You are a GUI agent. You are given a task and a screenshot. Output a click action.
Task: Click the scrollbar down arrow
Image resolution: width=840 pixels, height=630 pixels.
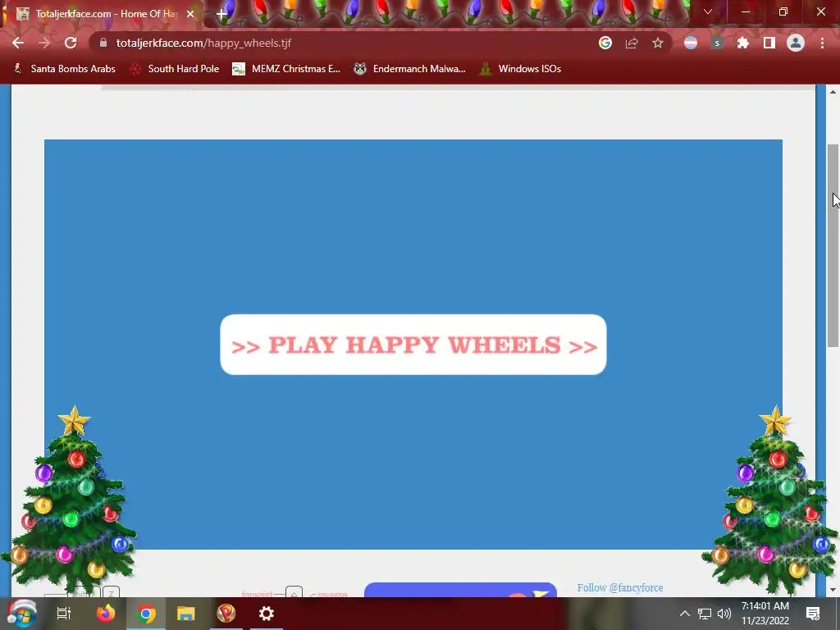pyautogui.click(x=833, y=590)
